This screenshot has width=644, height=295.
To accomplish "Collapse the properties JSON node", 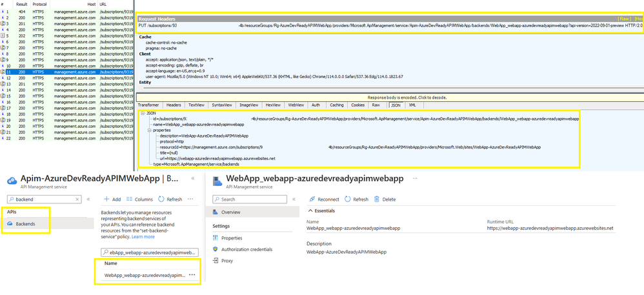I will click(x=149, y=130).
